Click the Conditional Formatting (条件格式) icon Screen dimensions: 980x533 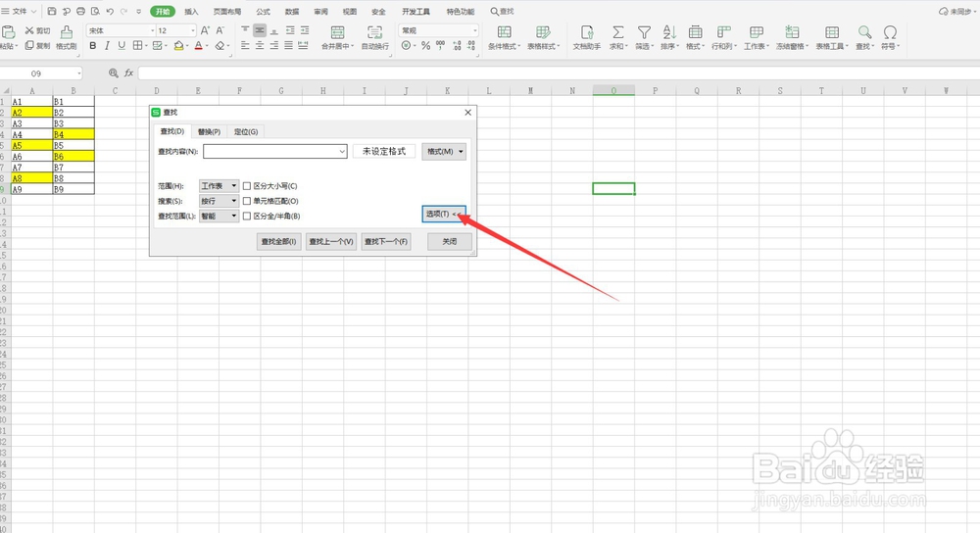(505, 32)
